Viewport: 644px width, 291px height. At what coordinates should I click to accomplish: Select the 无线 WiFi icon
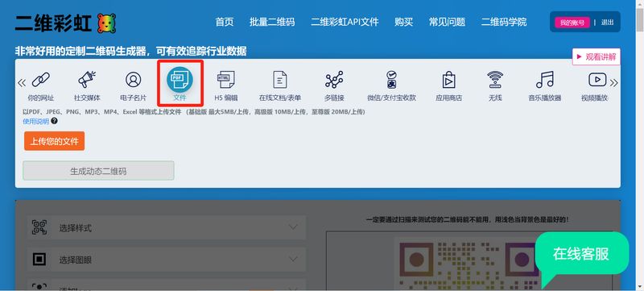[495, 80]
